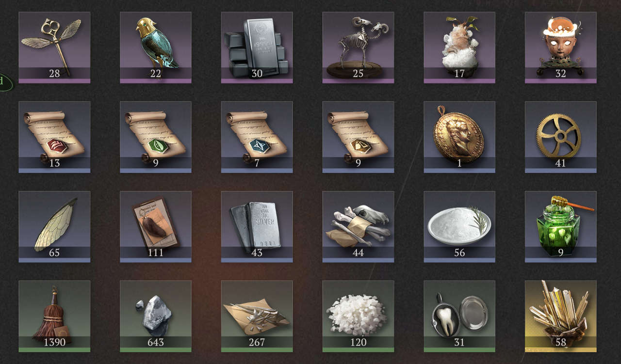This screenshot has height=364, width=621.
Task: Click the salt crystals pile with 120
Action: pyautogui.click(x=358, y=317)
